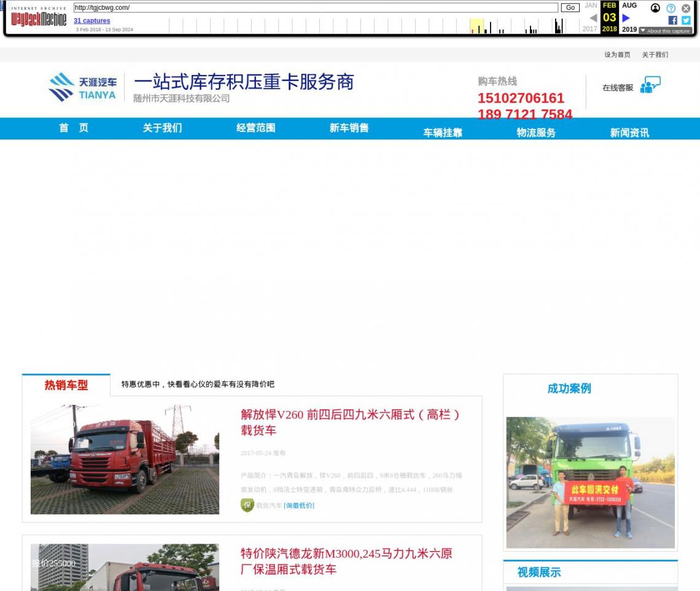
Task: Select the 新车销售 menu item
Action: click(x=349, y=128)
